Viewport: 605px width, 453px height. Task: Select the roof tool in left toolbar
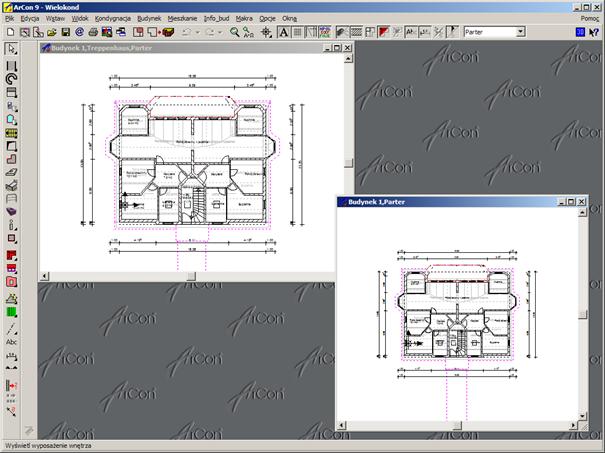(x=12, y=186)
